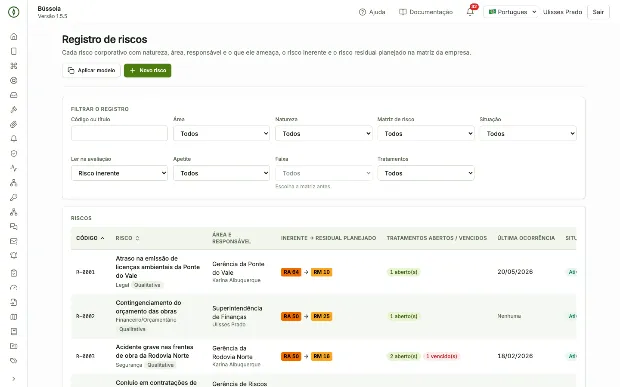Open risk Contingenciamento do orçamento das obras
Viewport: 620px width, 387px height.
[x=148, y=307]
